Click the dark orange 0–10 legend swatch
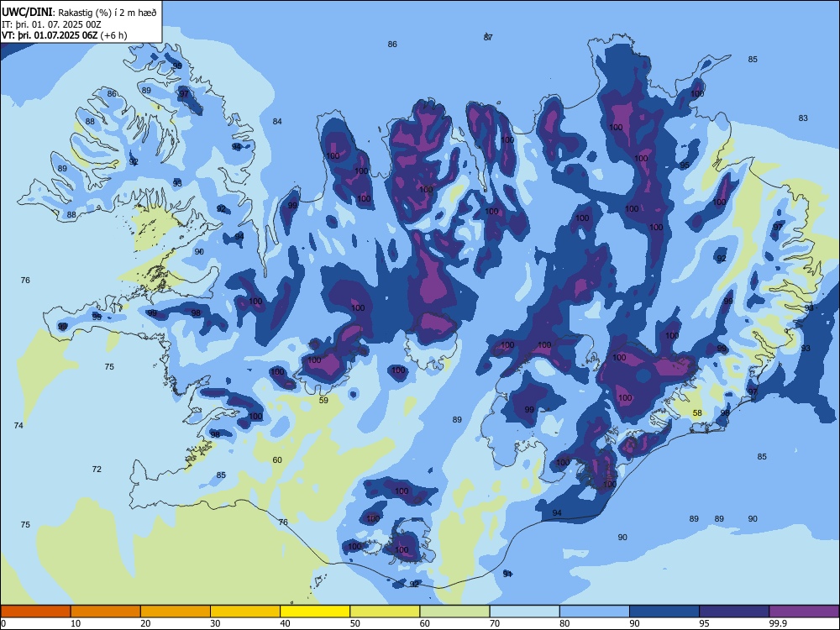This screenshot has width=840, height=630. tap(35, 612)
